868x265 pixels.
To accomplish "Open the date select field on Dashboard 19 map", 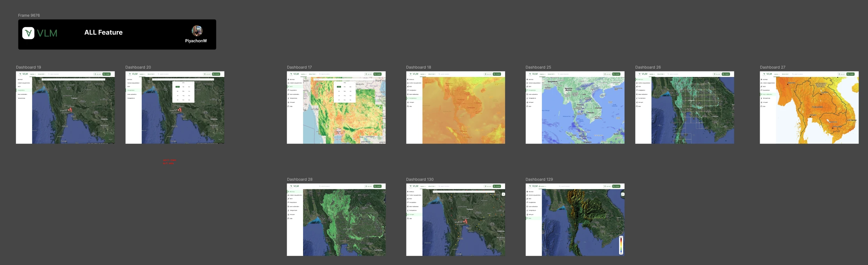I will pos(73,79).
